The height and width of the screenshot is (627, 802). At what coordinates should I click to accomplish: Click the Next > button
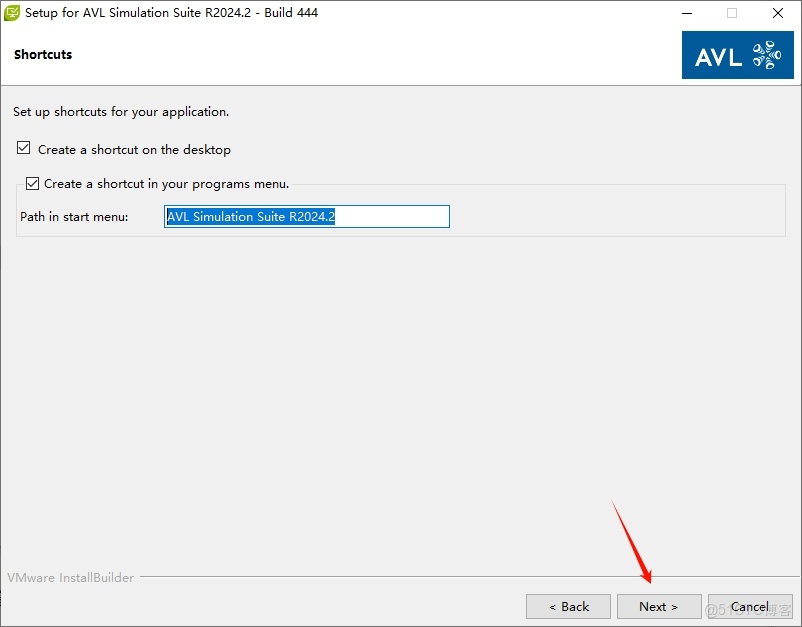(x=659, y=607)
